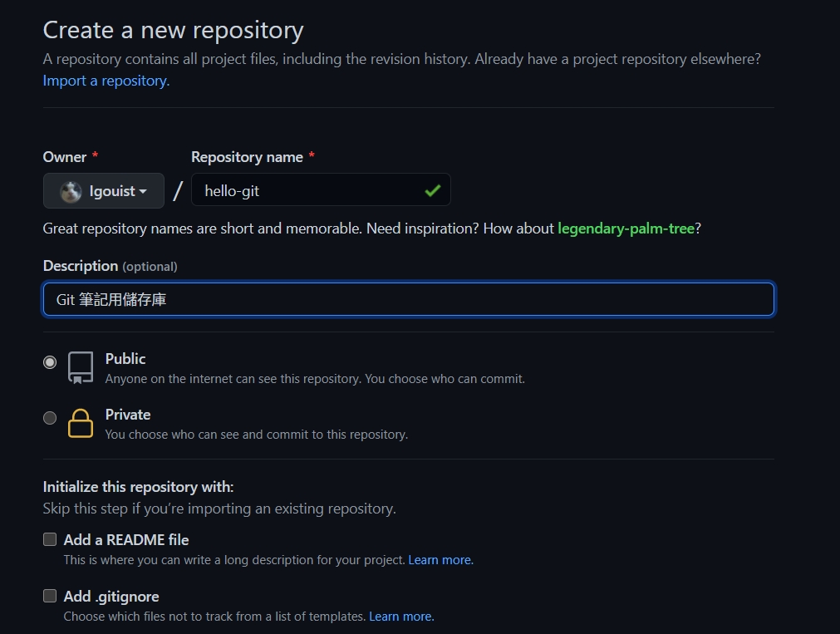The height and width of the screenshot is (634, 840).
Task: Open the Owner dropdown for Igouist
Action: point(104,191)
